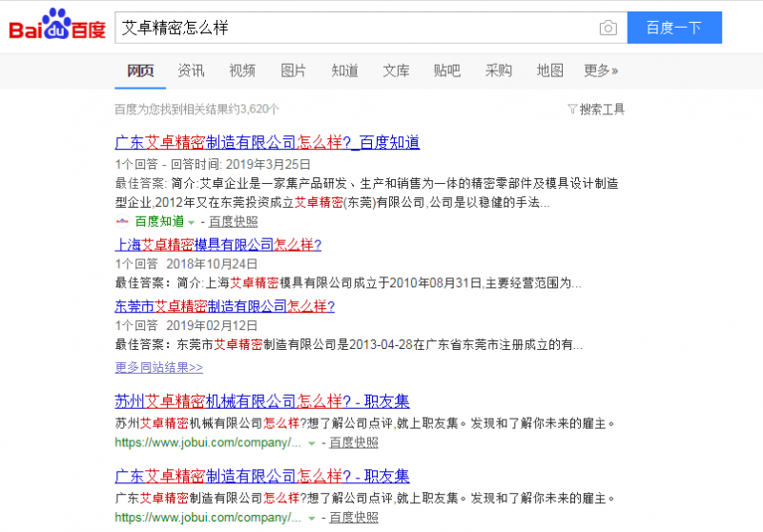Image resolution: width=763 pixels, height=532 pixels.
Task: Click snippet starting 最佳答案: 简介:艾卓企业
Action: coord(366,193)
